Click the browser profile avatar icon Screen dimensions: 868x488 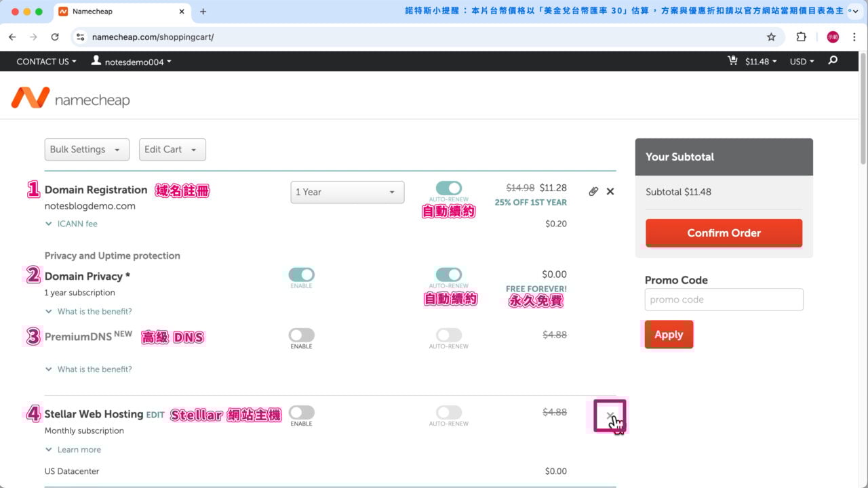[833, 37]
